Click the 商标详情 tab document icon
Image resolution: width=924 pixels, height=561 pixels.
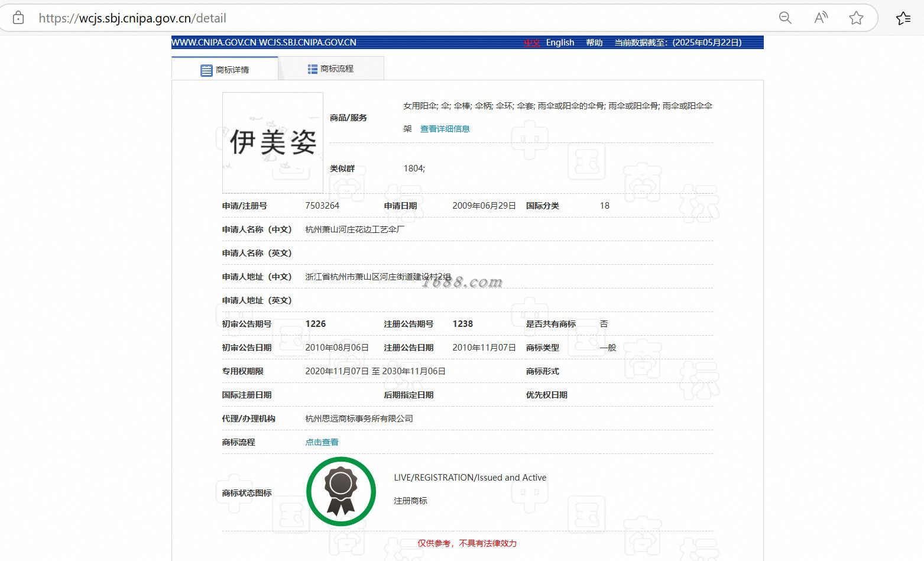tap(206, 70)
